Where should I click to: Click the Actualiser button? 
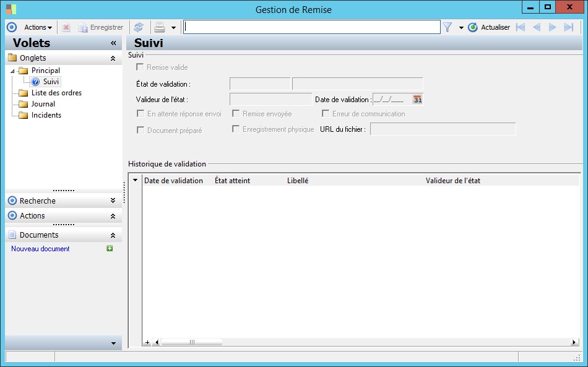pos(489,27)
